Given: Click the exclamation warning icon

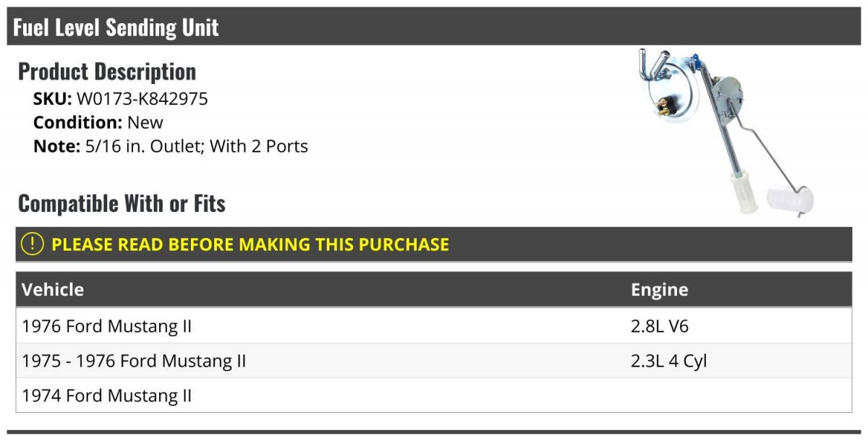Looking at the screenshot, I should 33,244.
